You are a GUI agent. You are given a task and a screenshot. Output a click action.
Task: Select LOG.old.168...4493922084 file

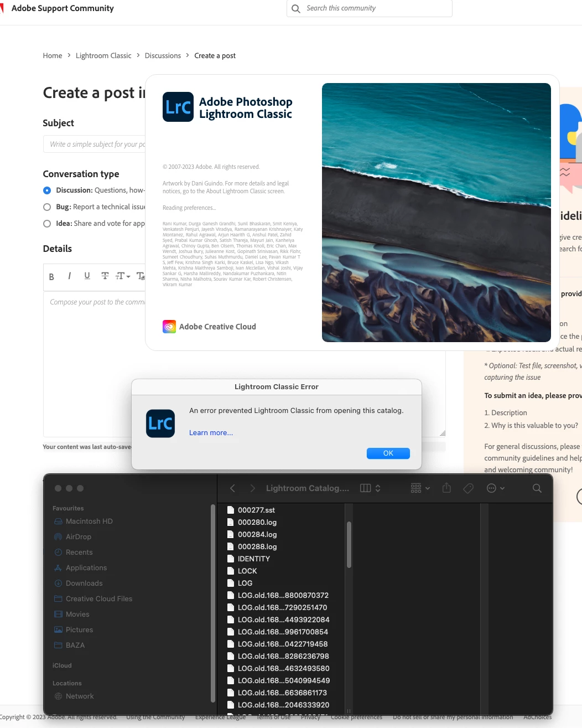pos(278,619)
